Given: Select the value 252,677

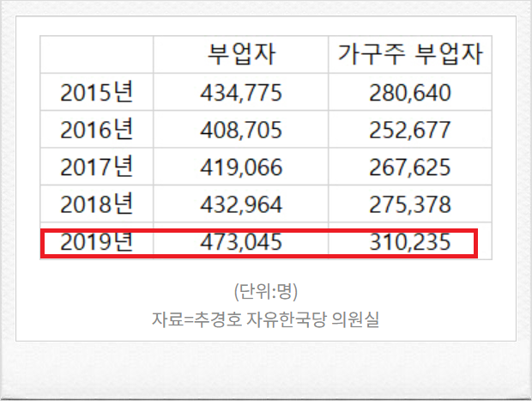Looking at the screenshot, I should 410,130.
